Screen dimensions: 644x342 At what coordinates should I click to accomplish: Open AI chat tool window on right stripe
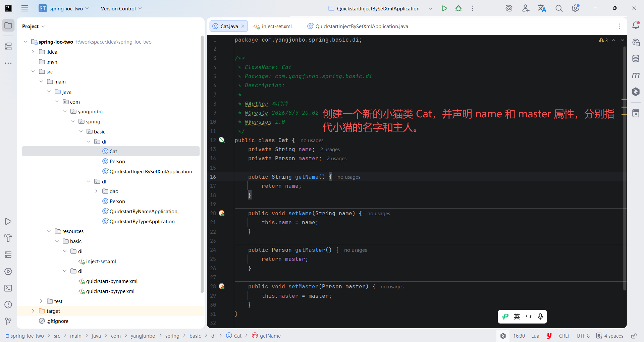[x=636, y=42]
